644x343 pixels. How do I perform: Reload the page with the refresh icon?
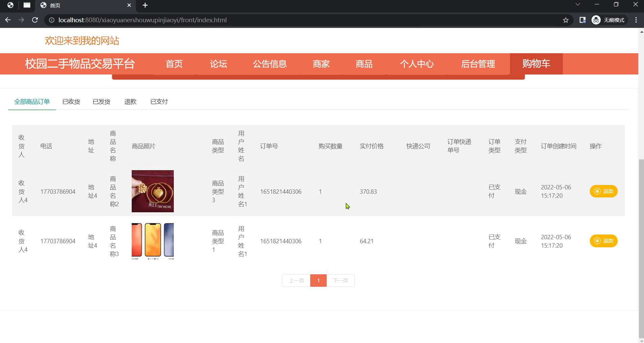click(35, 20)
